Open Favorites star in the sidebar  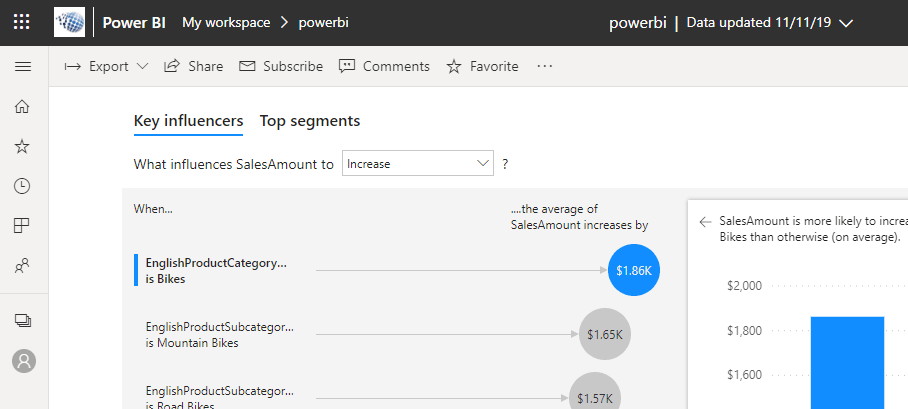(x=22, y=146)
